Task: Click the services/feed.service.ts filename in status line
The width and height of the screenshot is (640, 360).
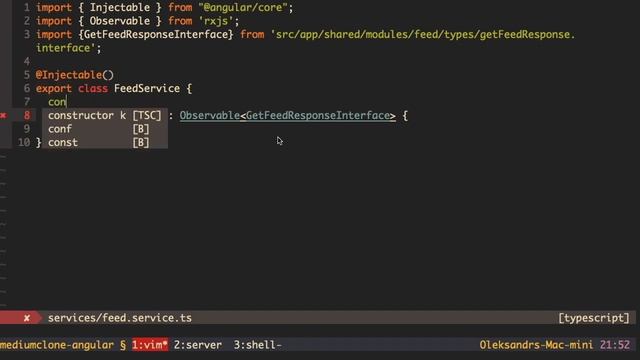Action: (120, 318)
